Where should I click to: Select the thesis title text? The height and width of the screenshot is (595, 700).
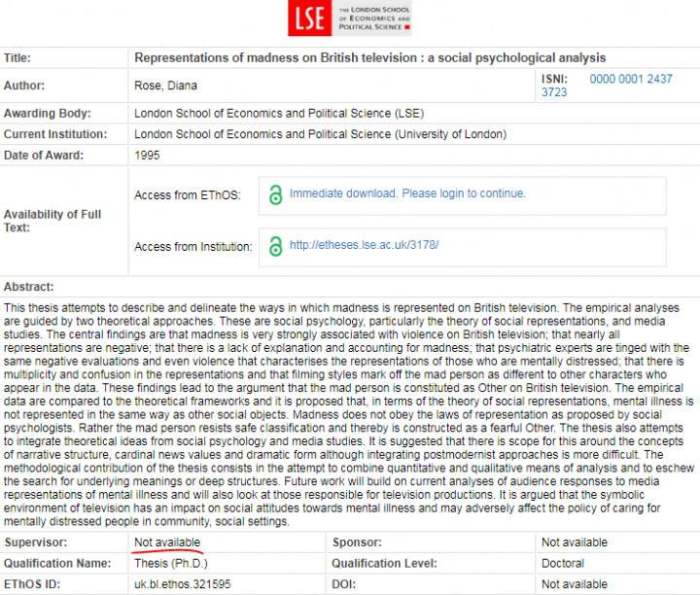tap(370, 57)
